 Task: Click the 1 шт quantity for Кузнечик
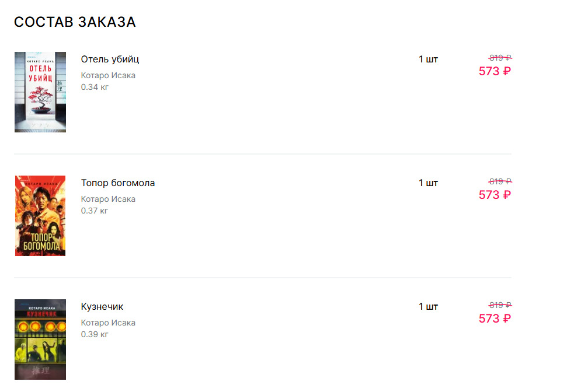(428, 307)
